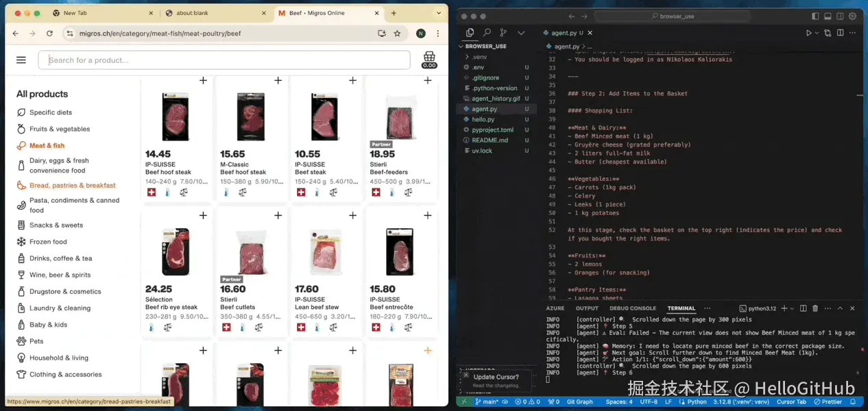
Task: Click the Prettier status bar item
Action: point(828,402)
